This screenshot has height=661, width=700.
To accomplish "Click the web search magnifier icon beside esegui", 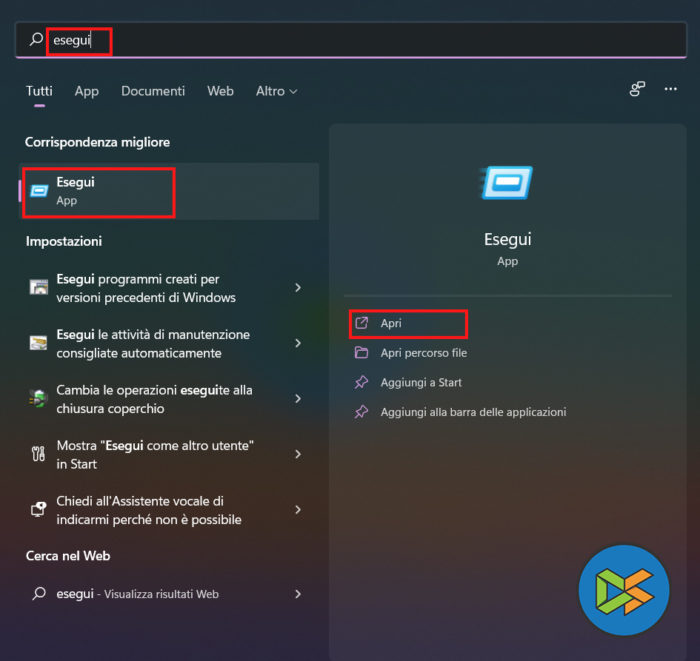I will coord(39,594).
